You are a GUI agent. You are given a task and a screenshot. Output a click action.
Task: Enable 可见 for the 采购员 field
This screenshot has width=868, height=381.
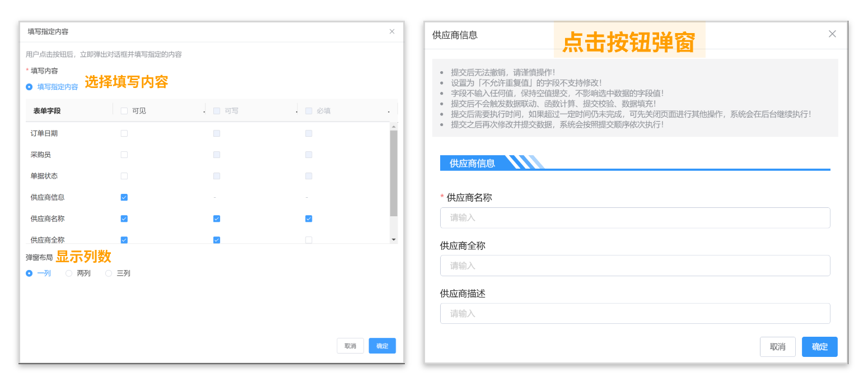[124, 155]
